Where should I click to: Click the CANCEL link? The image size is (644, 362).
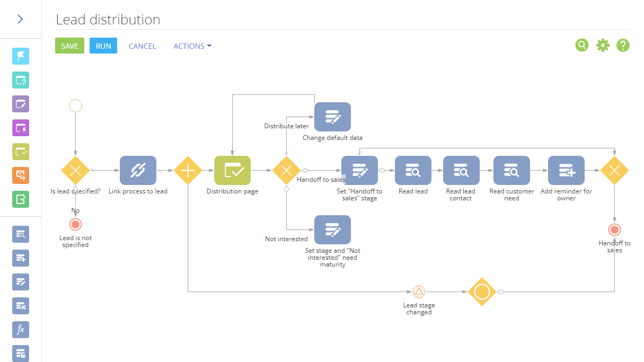[142, 46]
